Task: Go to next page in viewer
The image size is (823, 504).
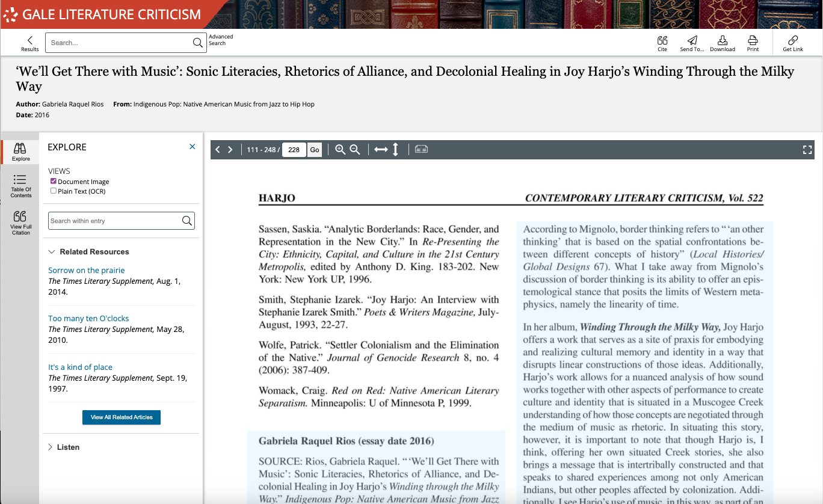Action: click(230, 150)
